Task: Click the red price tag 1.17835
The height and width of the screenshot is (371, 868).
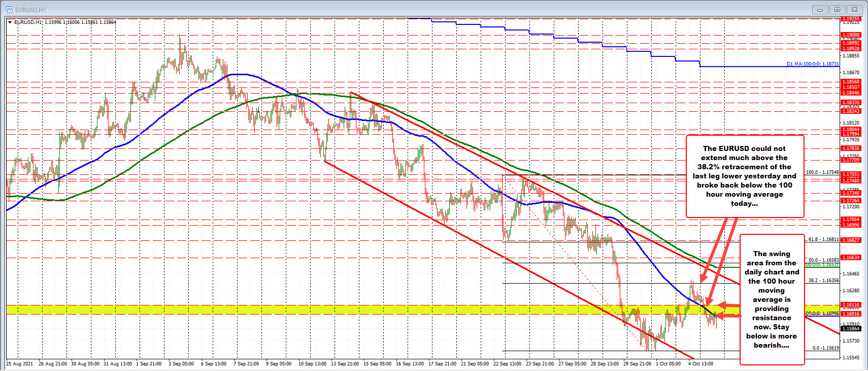Action: coord(851,148)
